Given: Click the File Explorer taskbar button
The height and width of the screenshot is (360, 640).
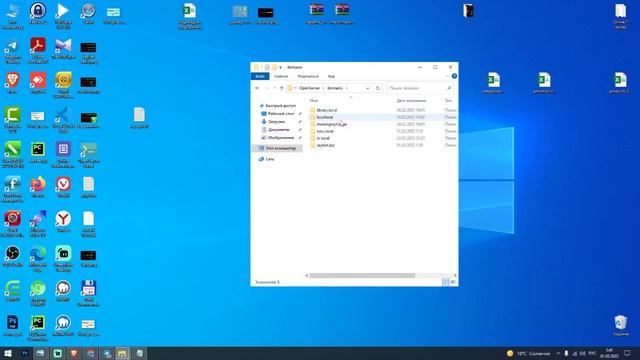Looking at the screenshot, I should (122, 353).
